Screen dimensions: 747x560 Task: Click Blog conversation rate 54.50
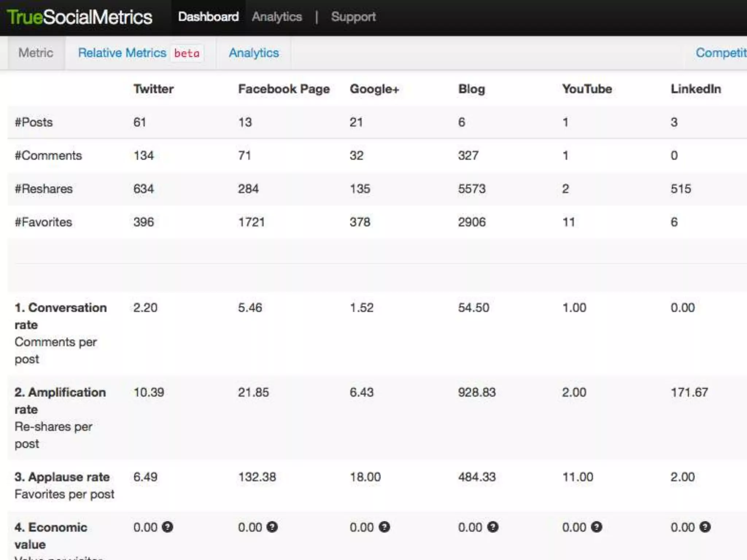tap(473, 308)
